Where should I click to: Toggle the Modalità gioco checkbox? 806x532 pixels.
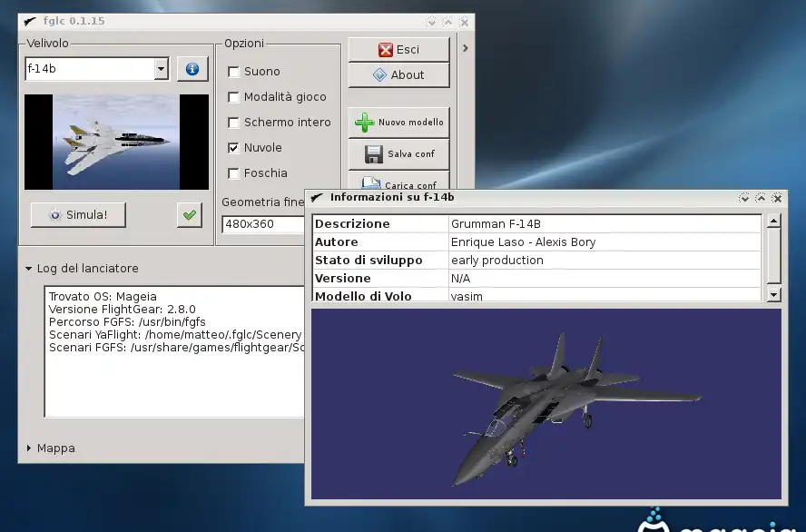point(233,97)
